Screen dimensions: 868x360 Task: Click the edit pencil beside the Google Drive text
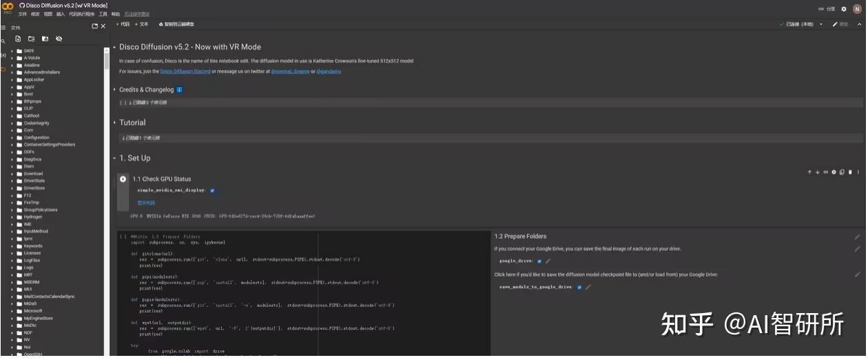click(x=858, y=249)
